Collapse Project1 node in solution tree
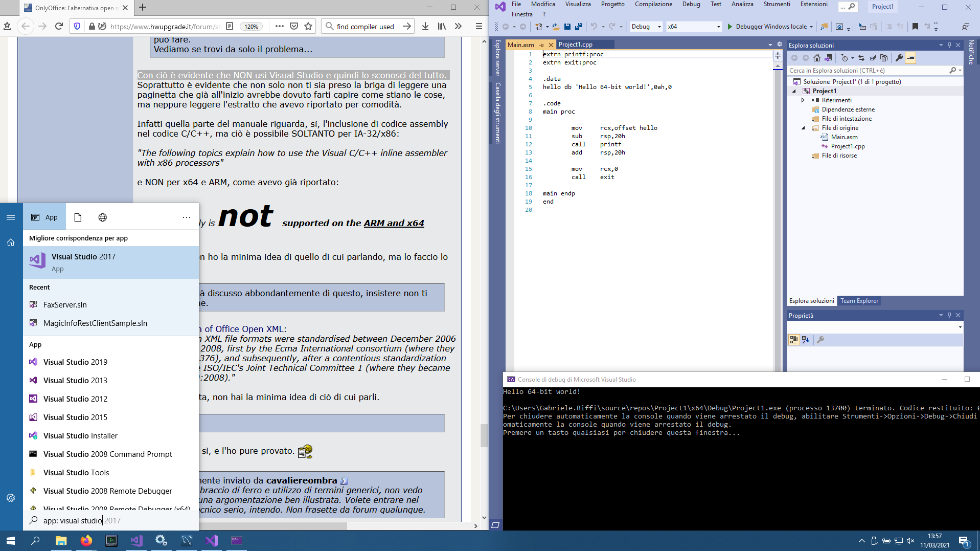Screen dimensions: 980x551 tap(794, 91)
